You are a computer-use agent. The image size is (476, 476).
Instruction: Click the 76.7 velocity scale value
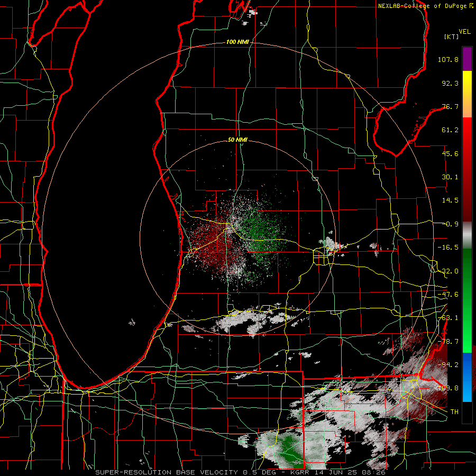450,106
